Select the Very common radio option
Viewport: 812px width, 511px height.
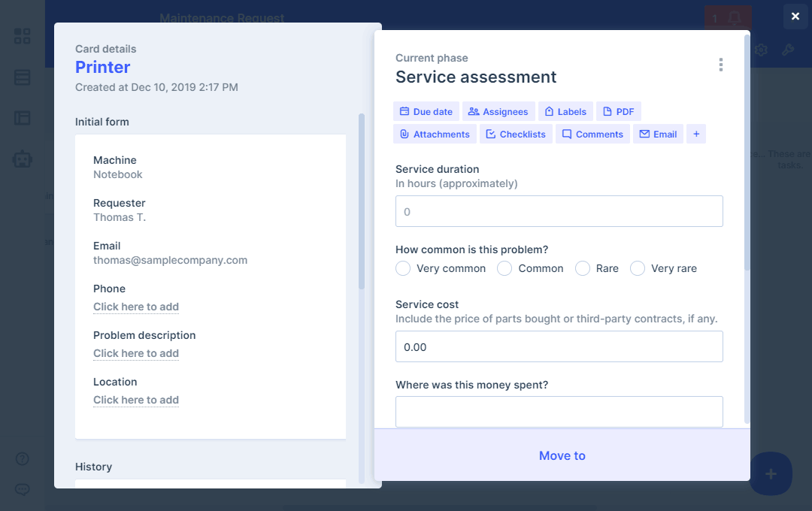tap(404, 268)
